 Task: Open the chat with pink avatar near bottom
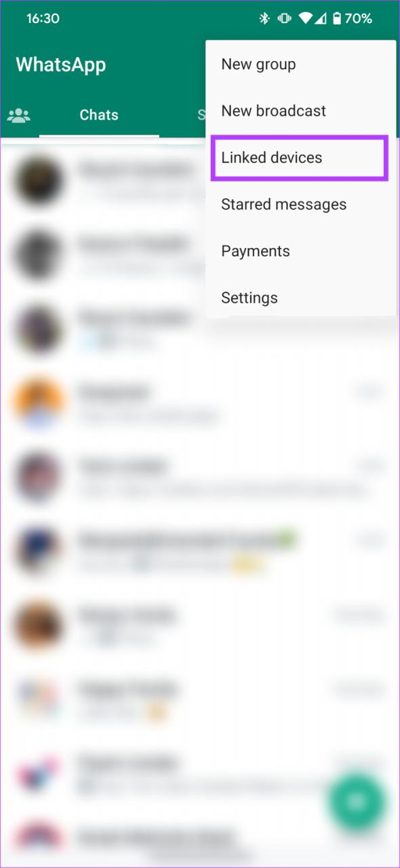[200, 773]
